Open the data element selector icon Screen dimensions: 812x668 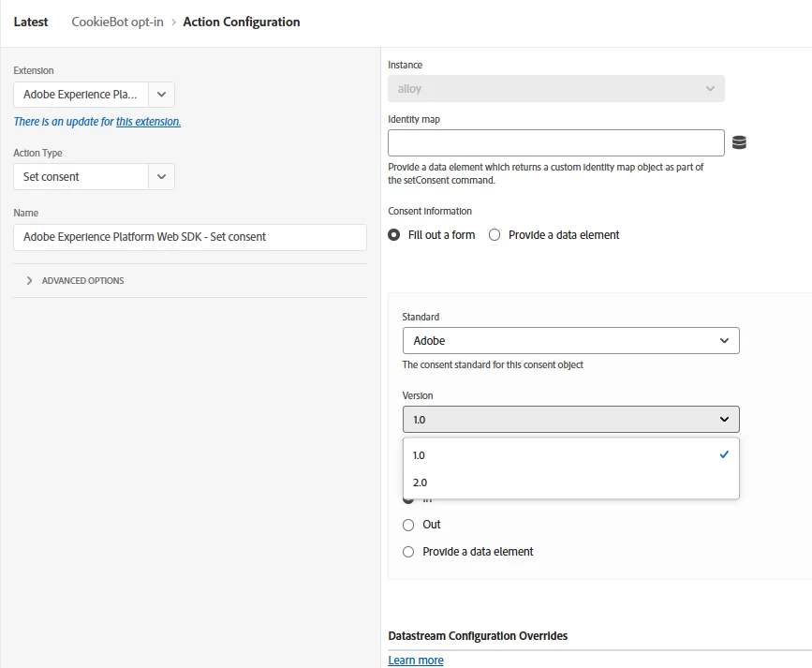739,142
